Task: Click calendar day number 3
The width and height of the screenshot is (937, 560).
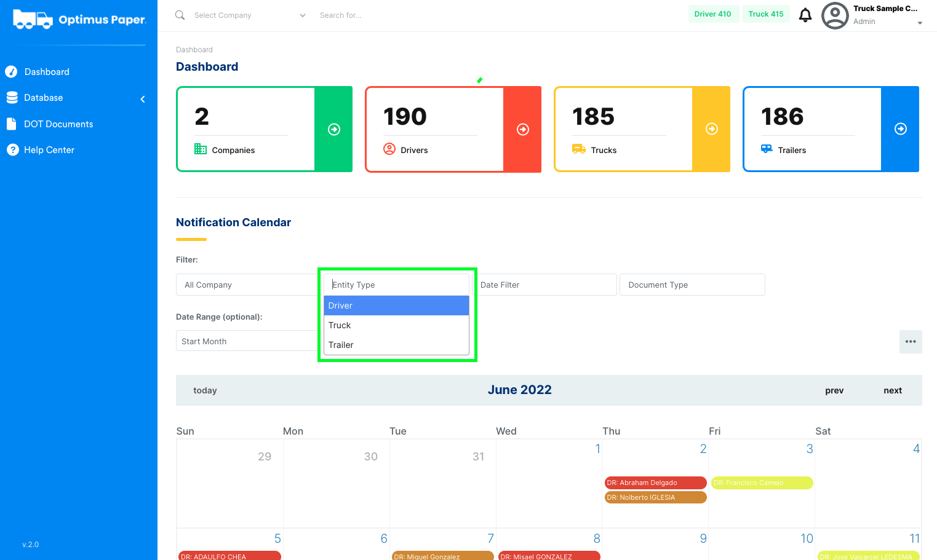Action: pos(810,449)
